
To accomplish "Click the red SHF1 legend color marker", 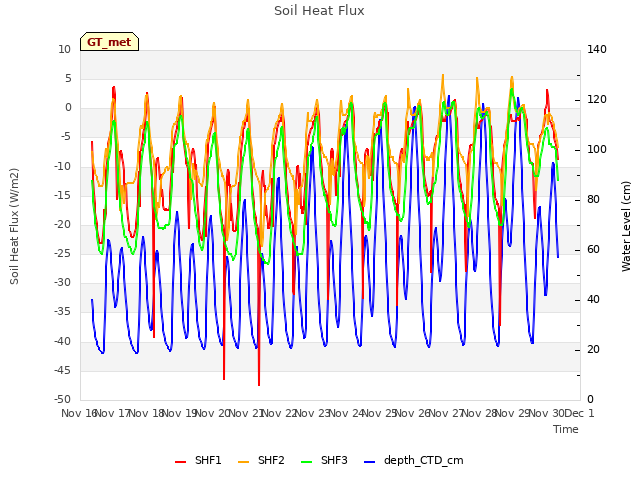I will [x=180, y=462].
